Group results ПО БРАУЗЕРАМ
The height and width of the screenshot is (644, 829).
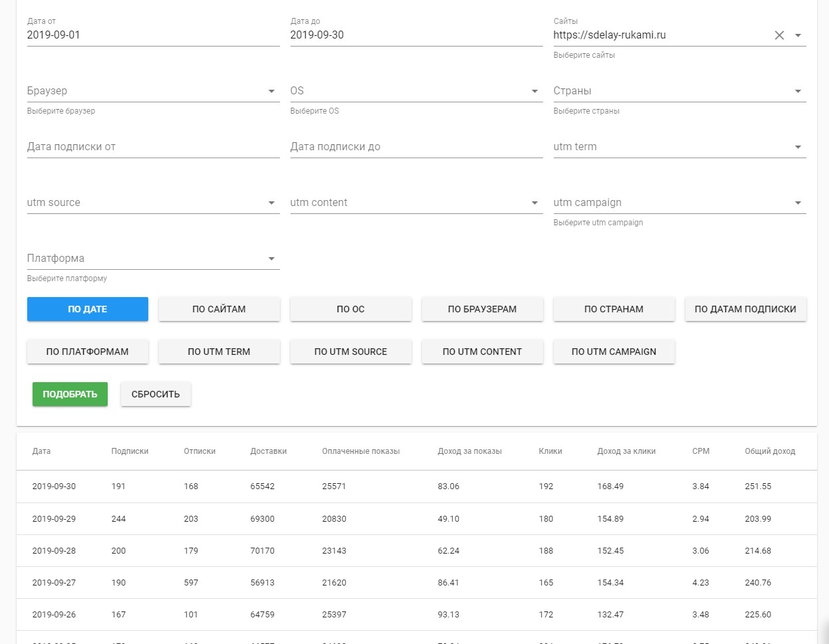pos(482,309)
